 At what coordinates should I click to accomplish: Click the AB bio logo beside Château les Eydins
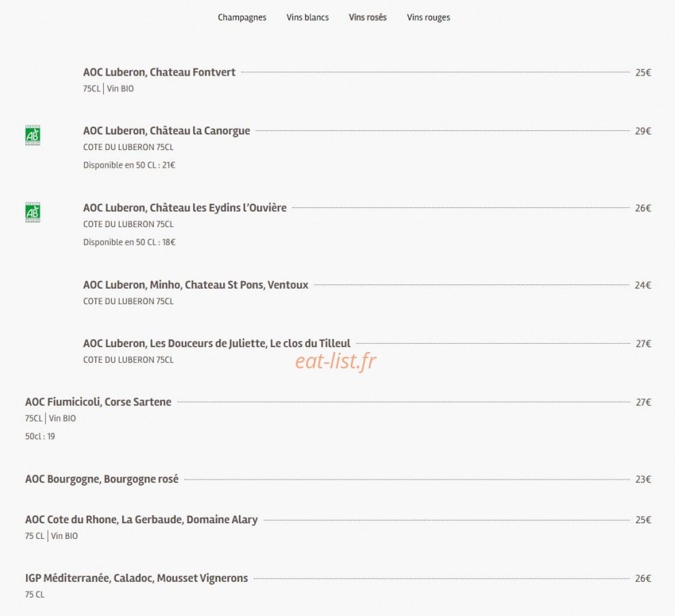click(33, 213)
